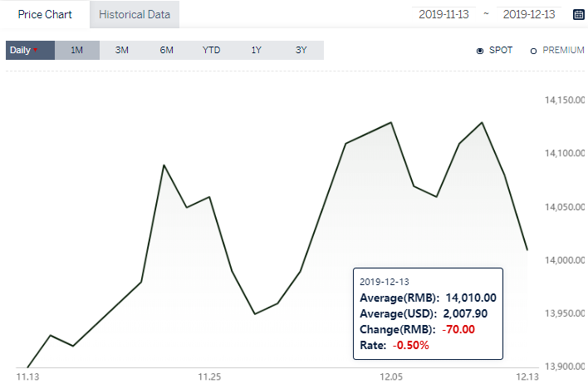Click the chart peak near 12.05

click(x=391, y=122)
